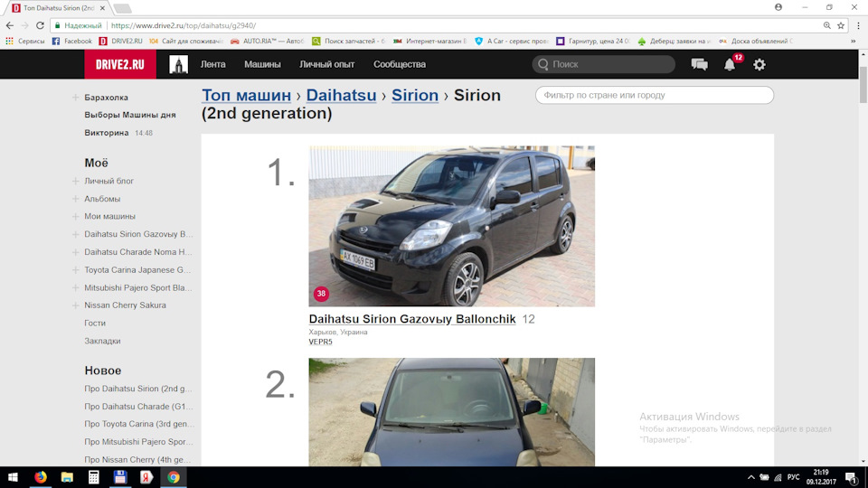868x488 pixels.
Task: Open the notifications bell icon
Action: (730, 65)
